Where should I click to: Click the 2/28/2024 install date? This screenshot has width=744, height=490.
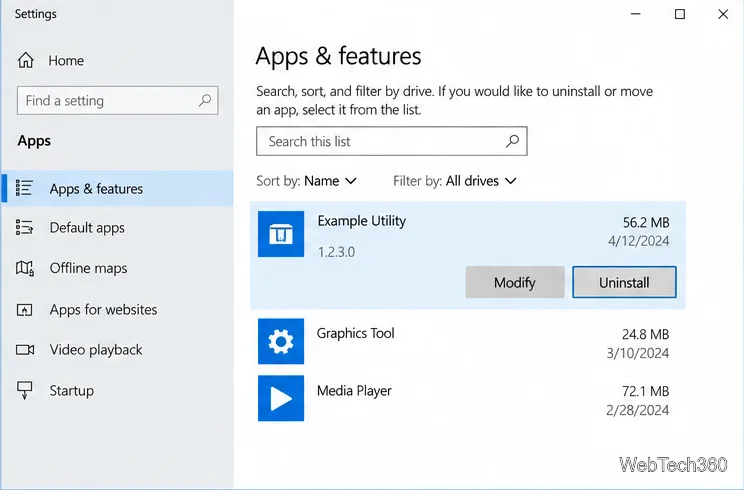(x=638, y=410)
